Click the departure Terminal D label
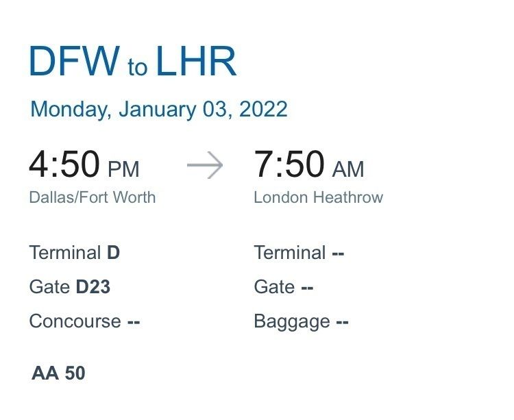The image size is (514, 420). pyautogui.click(x=74, y=253)
